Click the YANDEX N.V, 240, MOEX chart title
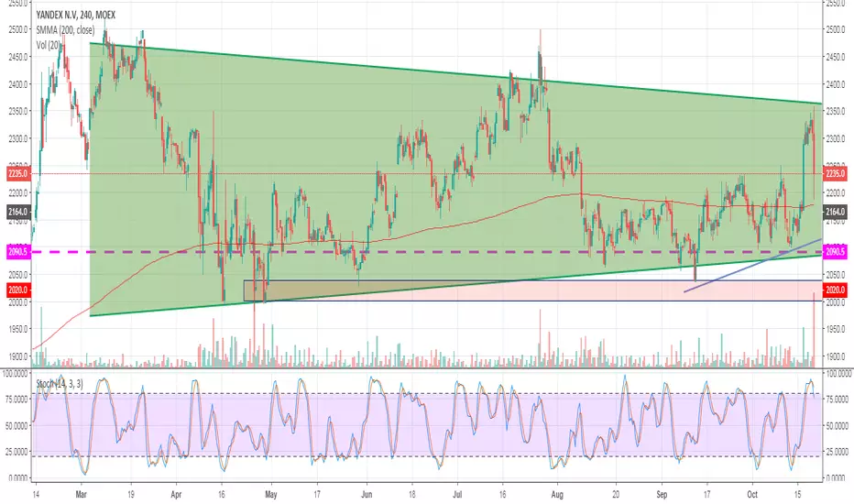The height and width of the screenshot is (504, 854). 76,15
